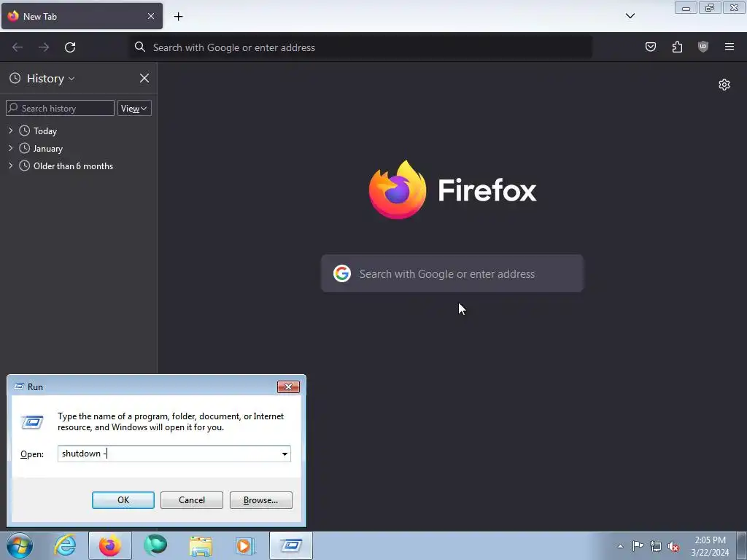Close the History sidebar
The image size is (747, 560).
tap(144, 78)
